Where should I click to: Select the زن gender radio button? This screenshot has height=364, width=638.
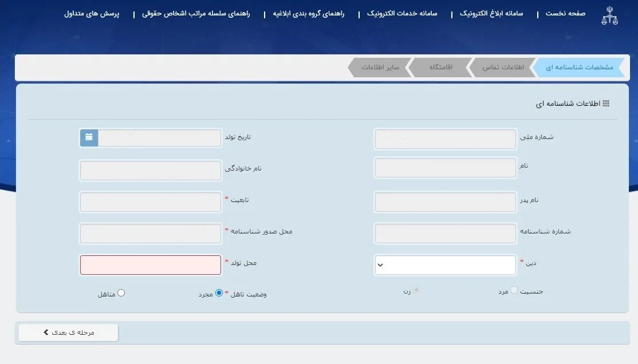tap(418, 290)
